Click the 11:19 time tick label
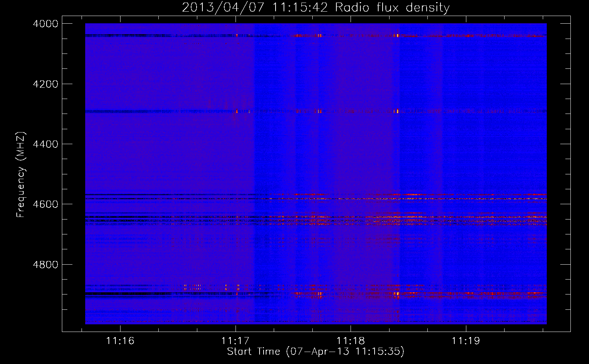589x364 pixels. 466,341
